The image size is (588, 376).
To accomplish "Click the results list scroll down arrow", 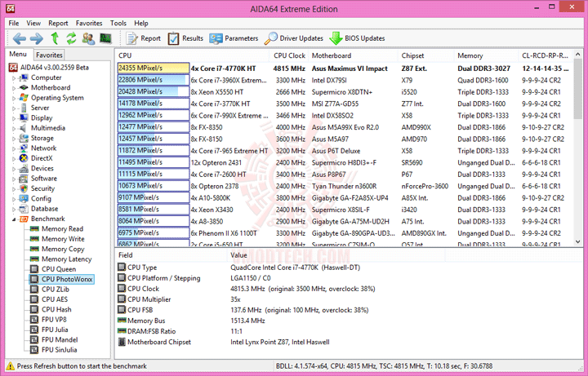I will pos(578,242).
